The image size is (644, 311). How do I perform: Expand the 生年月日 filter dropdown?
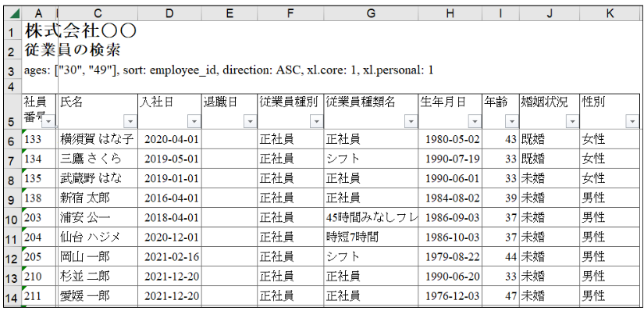point(475,121)
